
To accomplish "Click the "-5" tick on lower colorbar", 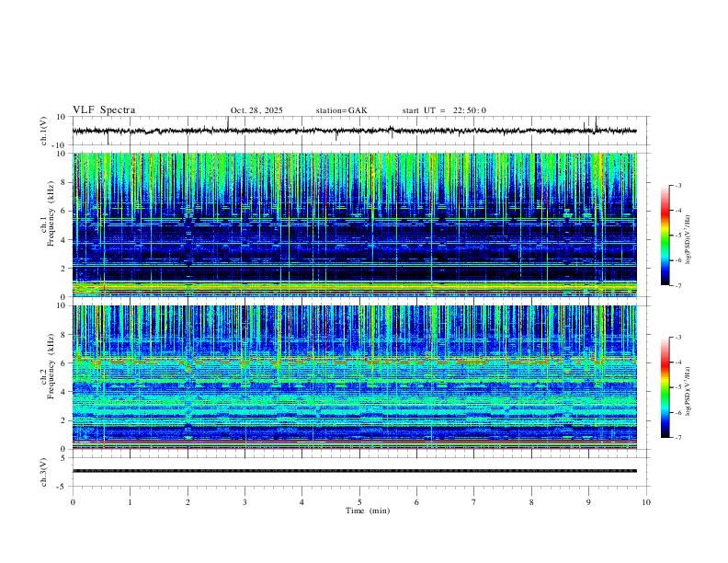I will (x=678, y=387).
